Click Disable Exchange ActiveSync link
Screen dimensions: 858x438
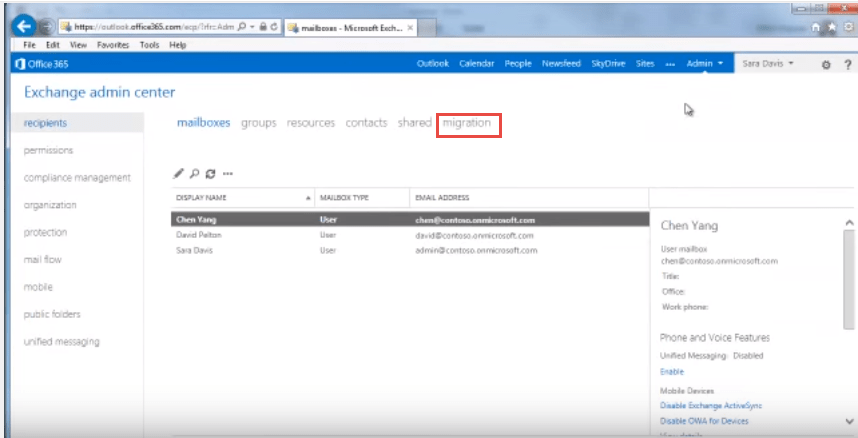[x=711, y=406]
